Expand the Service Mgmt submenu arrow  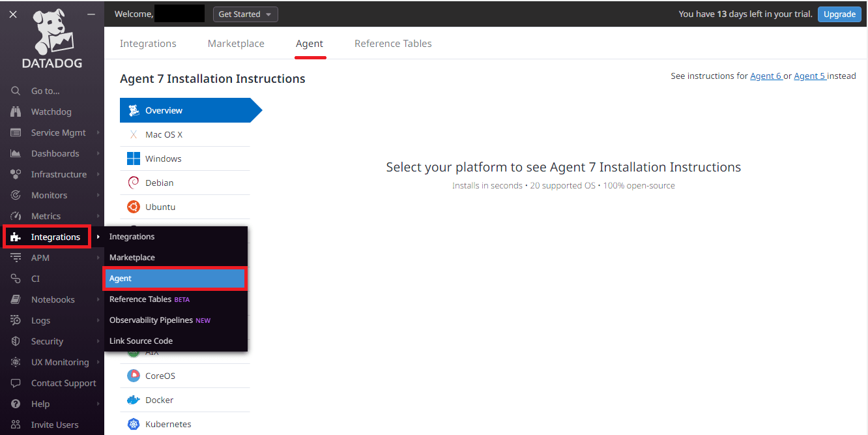click(98, 132)
